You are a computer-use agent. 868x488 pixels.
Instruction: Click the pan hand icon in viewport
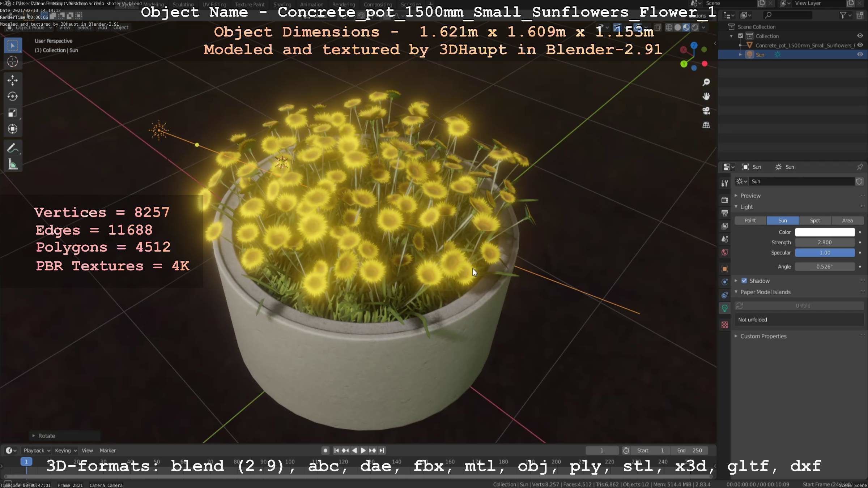[x=706, y=97]
